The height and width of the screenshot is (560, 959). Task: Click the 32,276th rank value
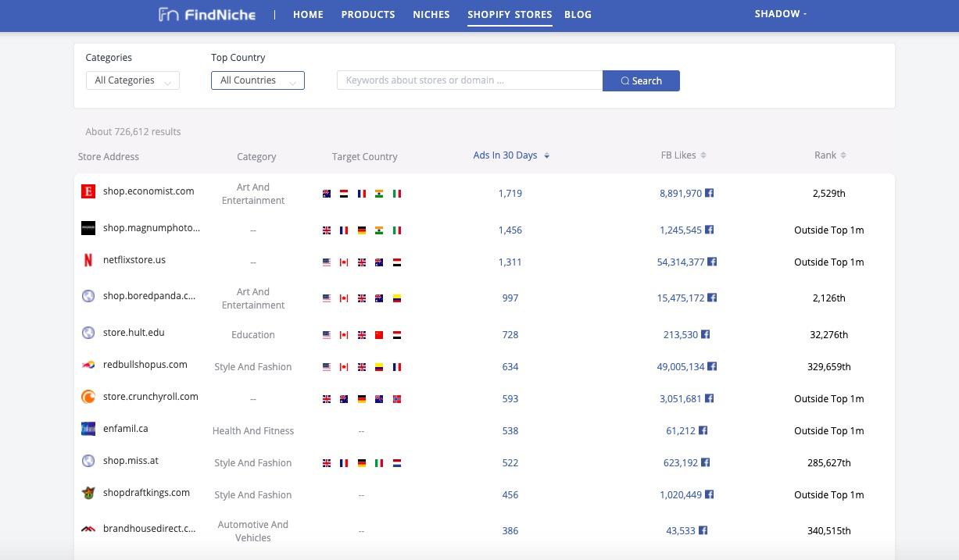point(829,335)
